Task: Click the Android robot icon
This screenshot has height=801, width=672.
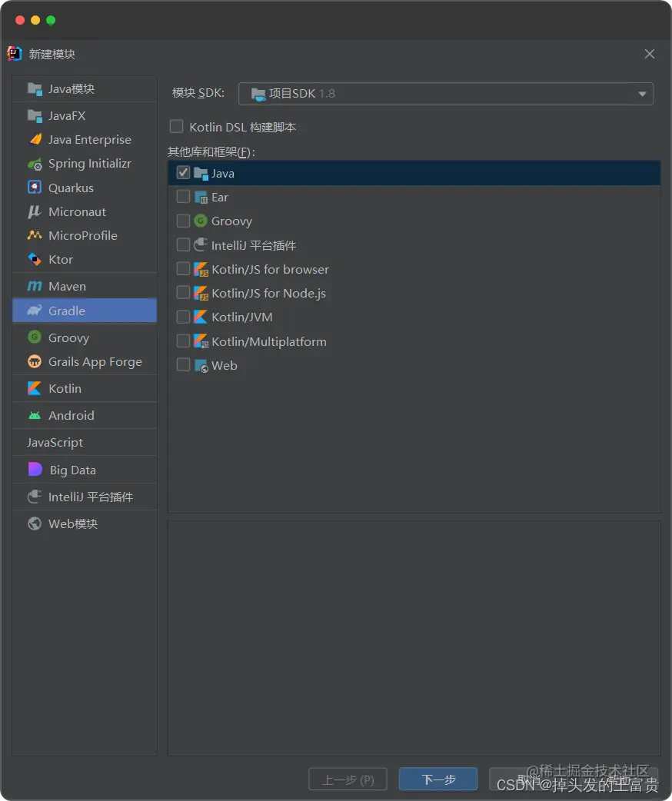Action: [x=35, y=415]
